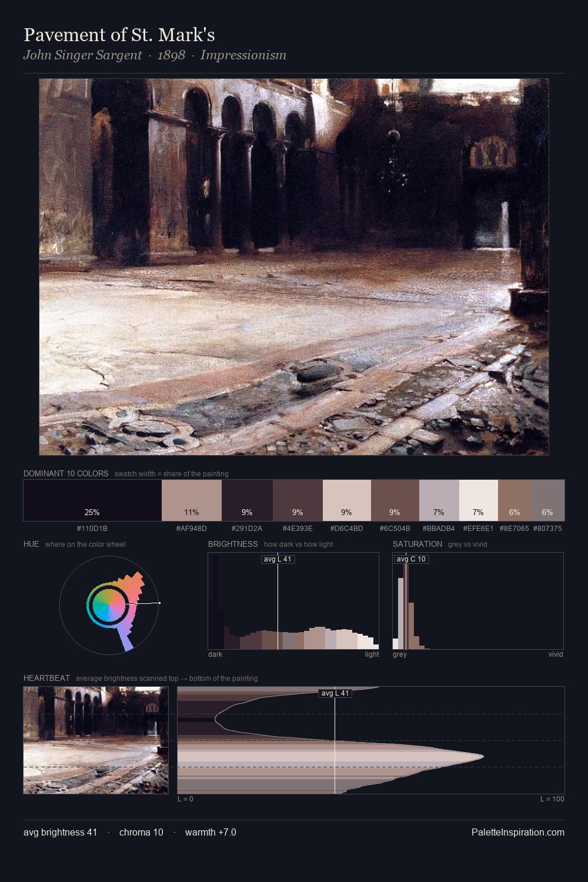Click the 'avg brightness 41' footer stat

click(x=61, y=832)
